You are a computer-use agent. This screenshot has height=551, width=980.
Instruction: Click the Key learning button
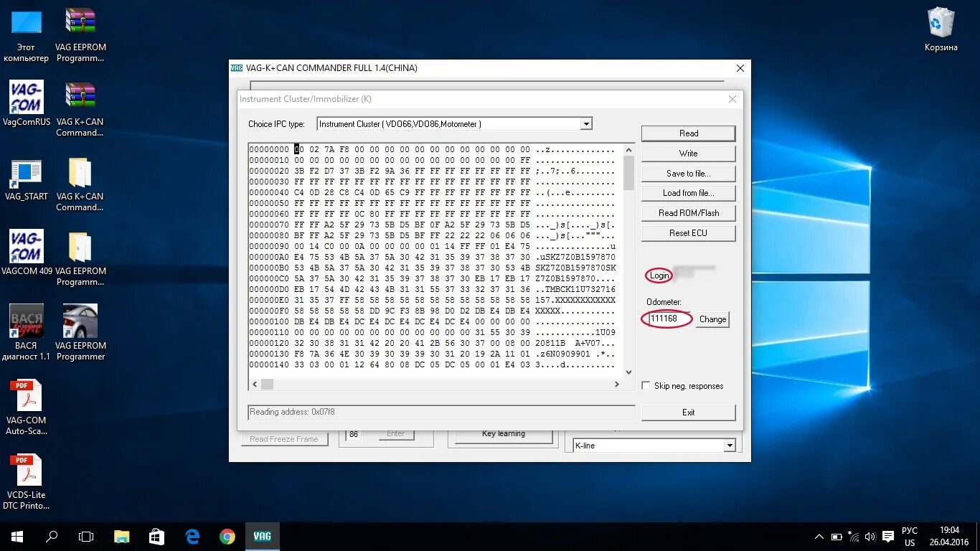point(503,434)
